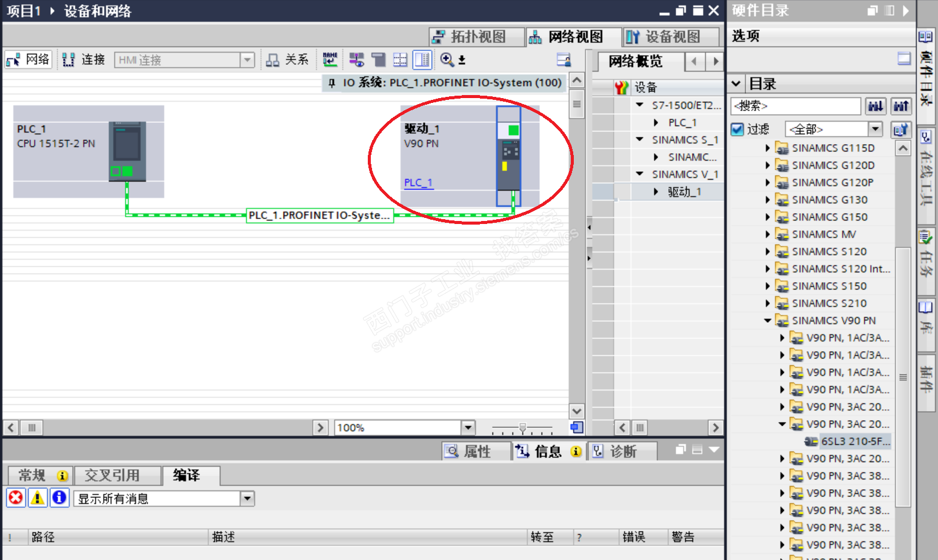Open the 100% zoom level dropdown
Image resolution: width=938 pixels, height=560 pixels.
click(468, 427)
